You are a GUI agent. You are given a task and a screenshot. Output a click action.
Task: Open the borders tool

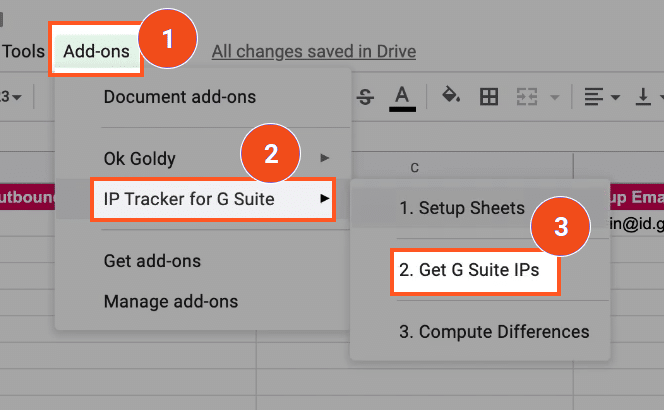(489, 97)
